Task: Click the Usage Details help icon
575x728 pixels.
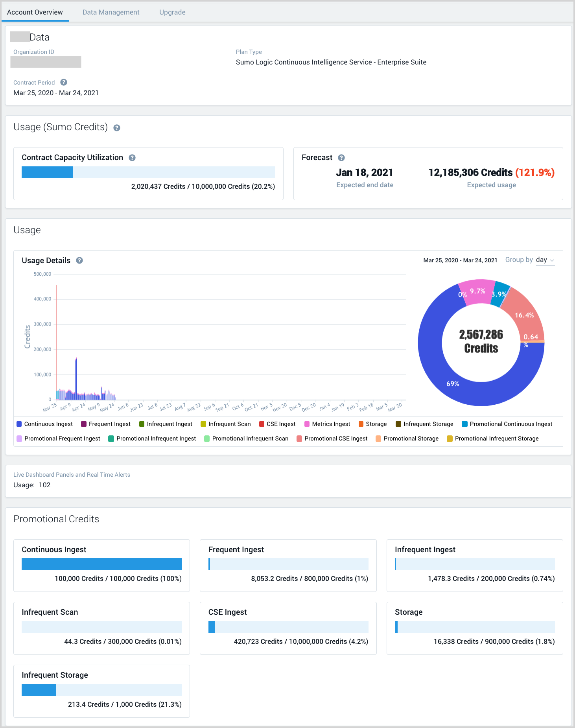Action: coord(79,260)
